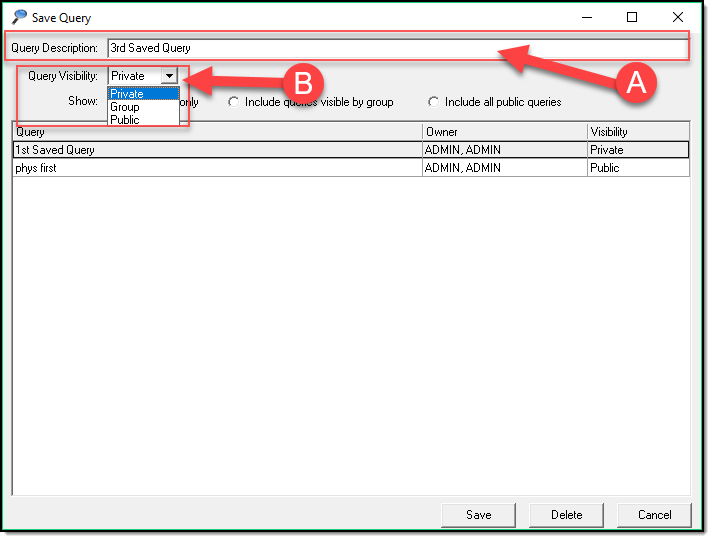Toggle the Query Visibility dropdown arrow

point(169,76)
